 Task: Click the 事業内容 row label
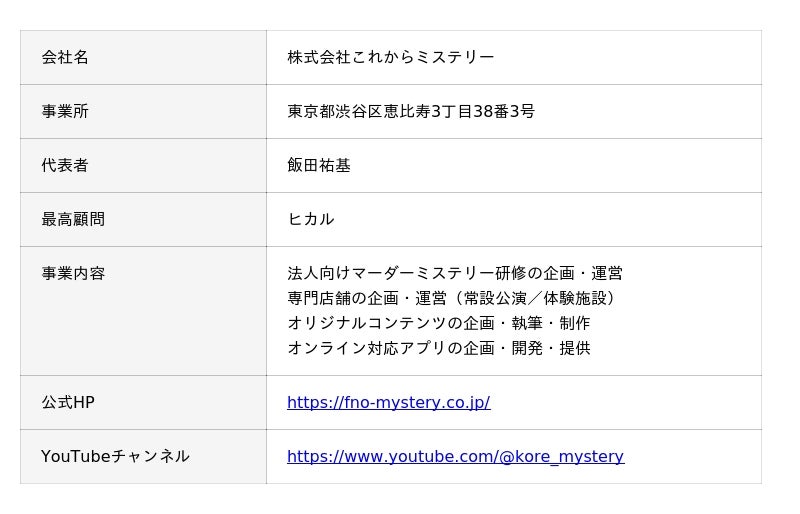73,274
